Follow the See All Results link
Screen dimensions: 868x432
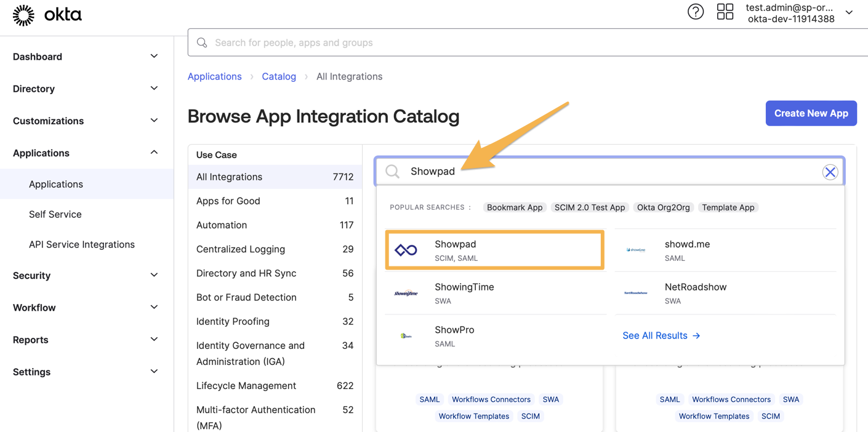[661, 335]
